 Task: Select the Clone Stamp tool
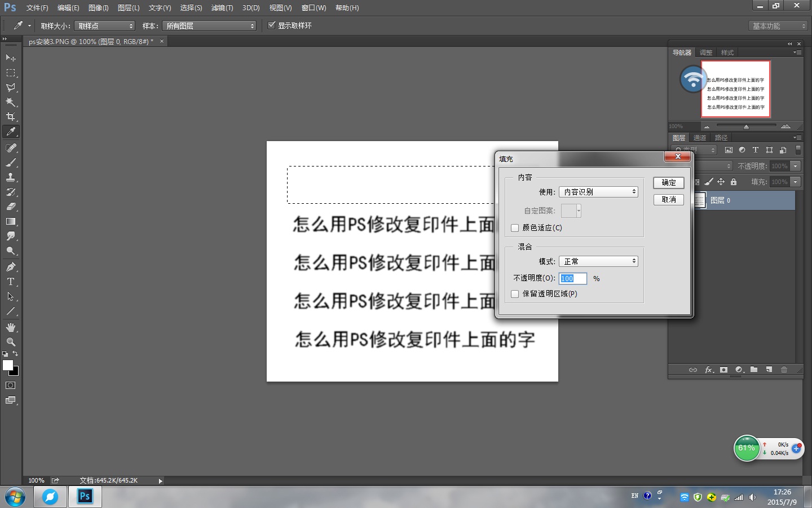tap(11, 177)
